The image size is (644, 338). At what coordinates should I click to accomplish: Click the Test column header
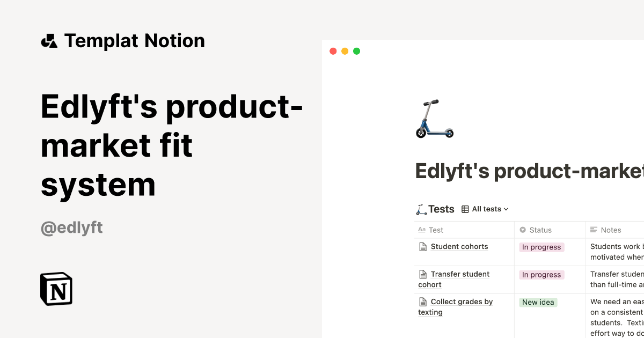click(x=436, y=230)
